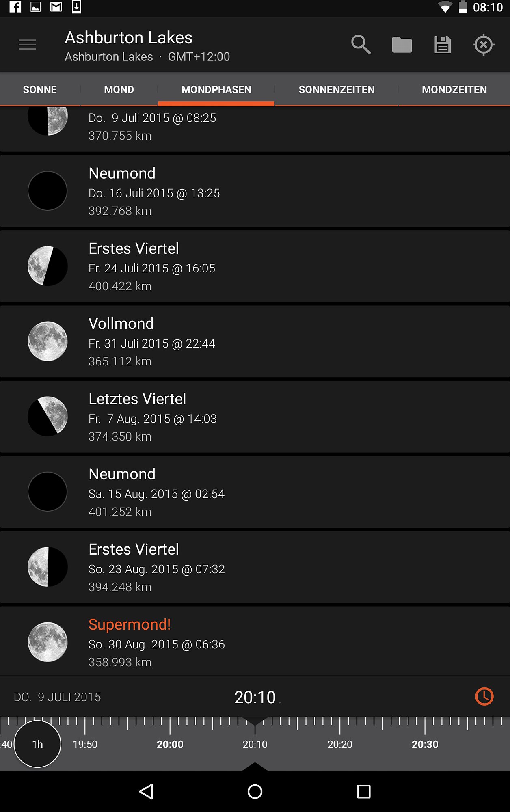Open the MONDZEITEN tab
510x812 pixels.
[454, 89]
